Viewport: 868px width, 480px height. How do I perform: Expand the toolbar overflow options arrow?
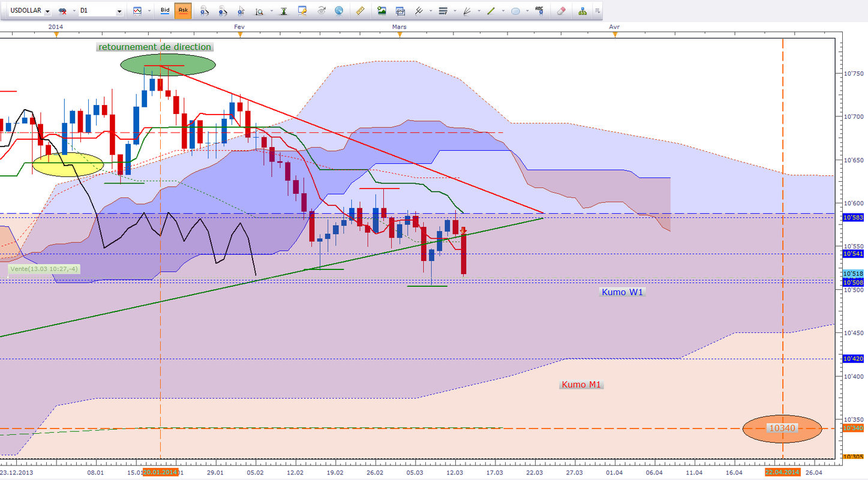pyautogui.click(x=597, y=11)
